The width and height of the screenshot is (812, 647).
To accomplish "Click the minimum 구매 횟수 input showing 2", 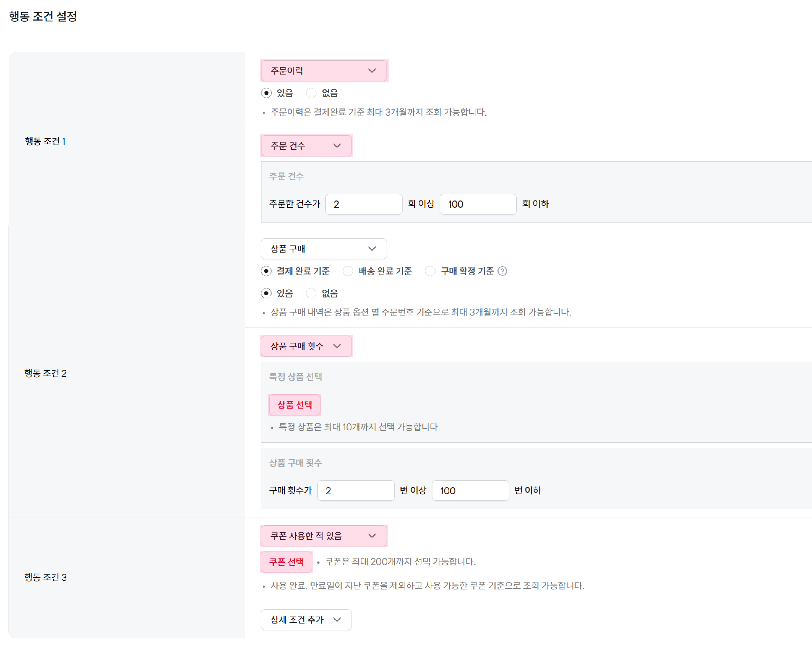I will pyautogui.click(x=355, y=490).
